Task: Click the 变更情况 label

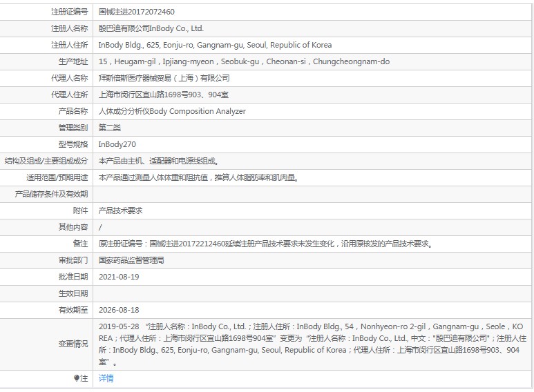Action: point(73,344)
